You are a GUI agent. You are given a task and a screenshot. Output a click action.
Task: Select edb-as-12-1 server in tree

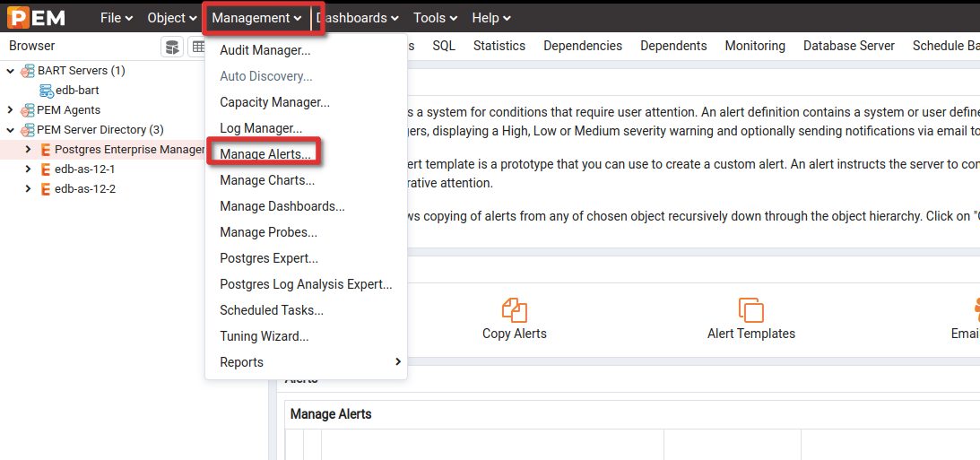[85, 169]
